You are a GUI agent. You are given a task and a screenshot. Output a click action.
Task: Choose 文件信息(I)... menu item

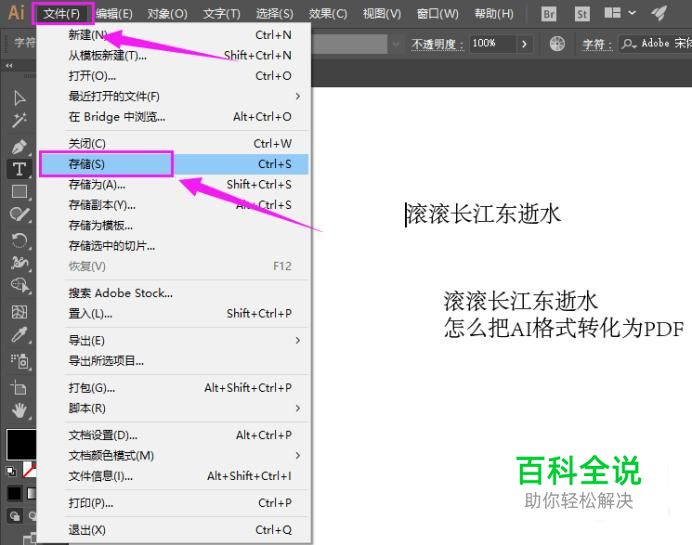174,476
